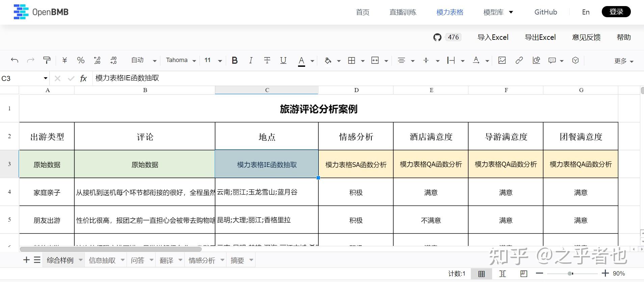644x282 pixels.
Task: Click the comment bubble icon
Action: pyautogui.click(x=552, y=60)
